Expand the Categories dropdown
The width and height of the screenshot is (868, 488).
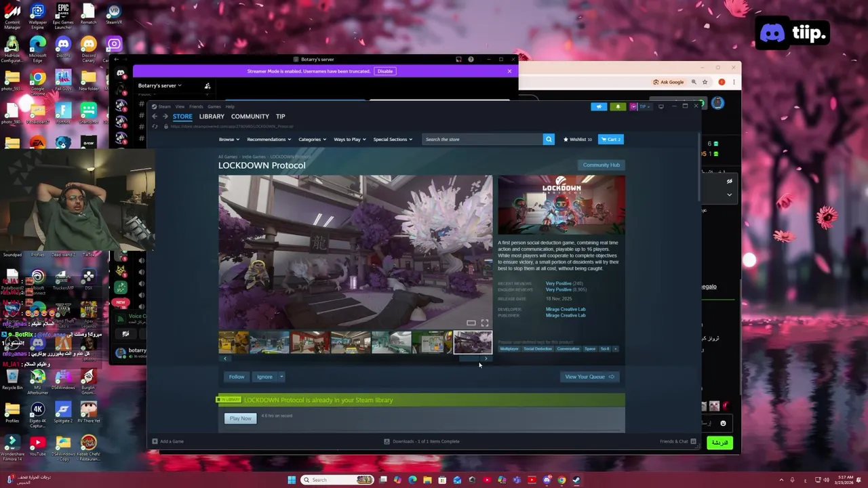coord(312,139)
